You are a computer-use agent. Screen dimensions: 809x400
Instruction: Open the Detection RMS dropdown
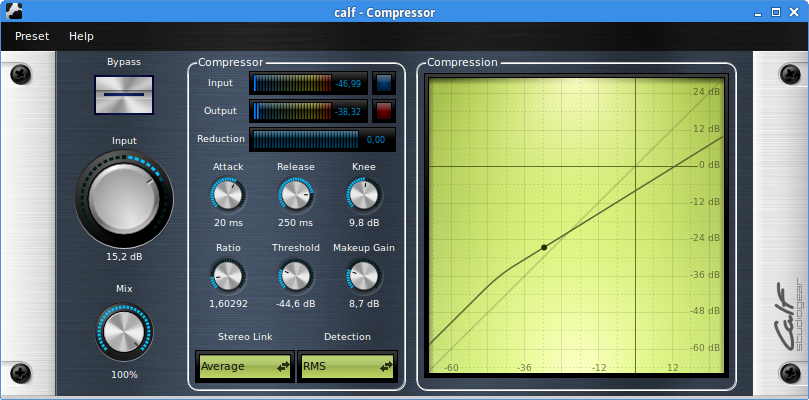tap(347, 366)
